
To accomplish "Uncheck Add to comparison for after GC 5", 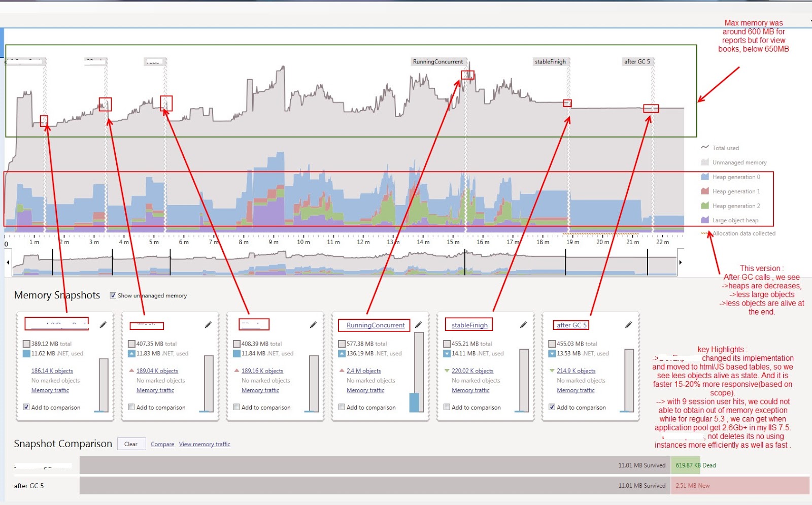I will pyautogui.click(x=552, y=407).
